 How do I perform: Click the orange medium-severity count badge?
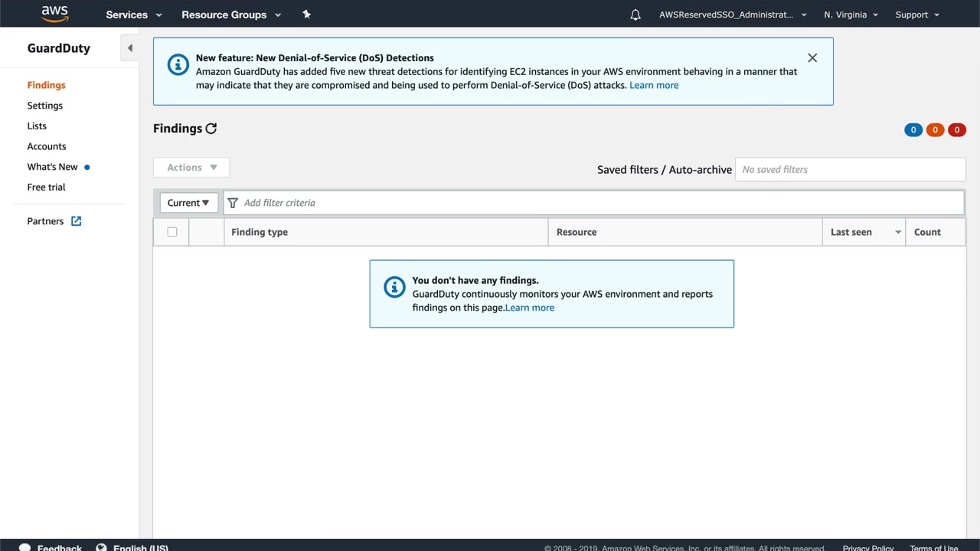(935, 130)
